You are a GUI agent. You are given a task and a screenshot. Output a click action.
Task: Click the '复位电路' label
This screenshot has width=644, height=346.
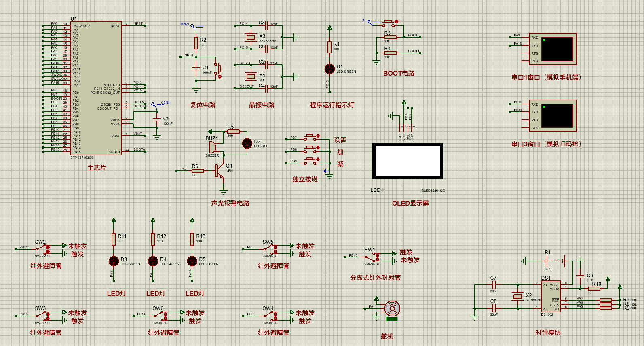(x=203, y=105)
